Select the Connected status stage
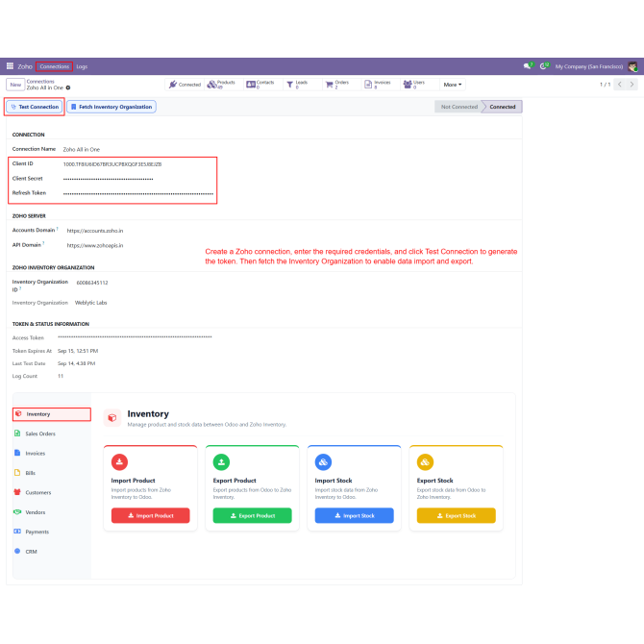644x644 pixels. 502,107
